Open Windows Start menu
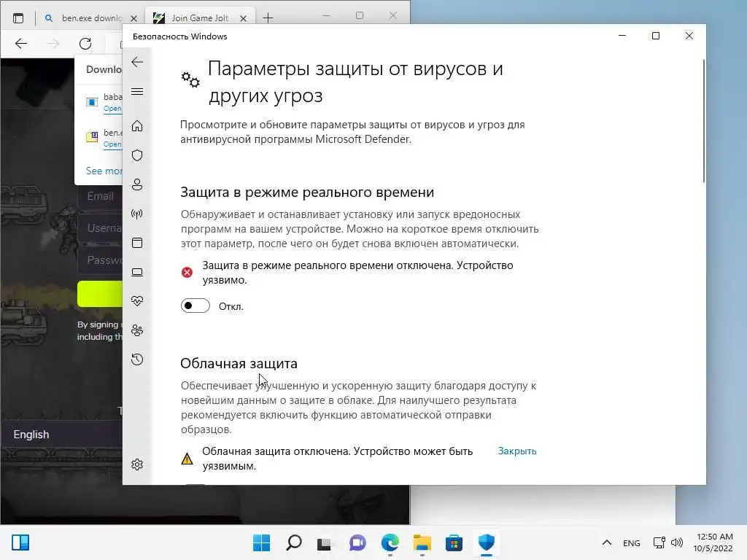The image size is (747, 560). point(262,542)
